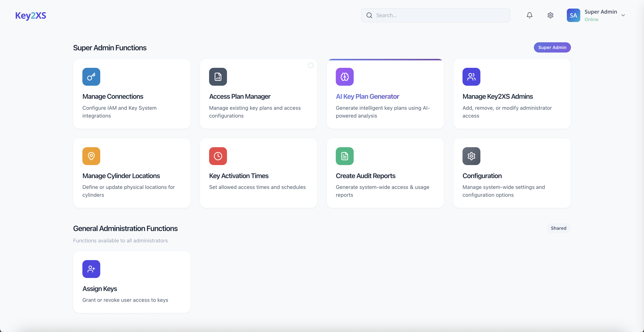644x332 pixels.
Task: Click the SA avatar badge
Action: (x=573, y=15)
